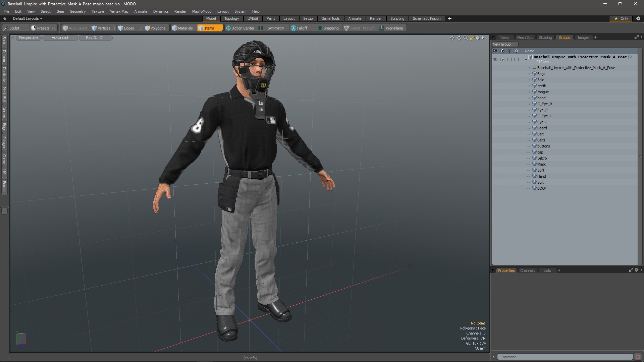Add a tab next to Lists
Viewport: 644px width, 362px height.
(x=559, y=270)
